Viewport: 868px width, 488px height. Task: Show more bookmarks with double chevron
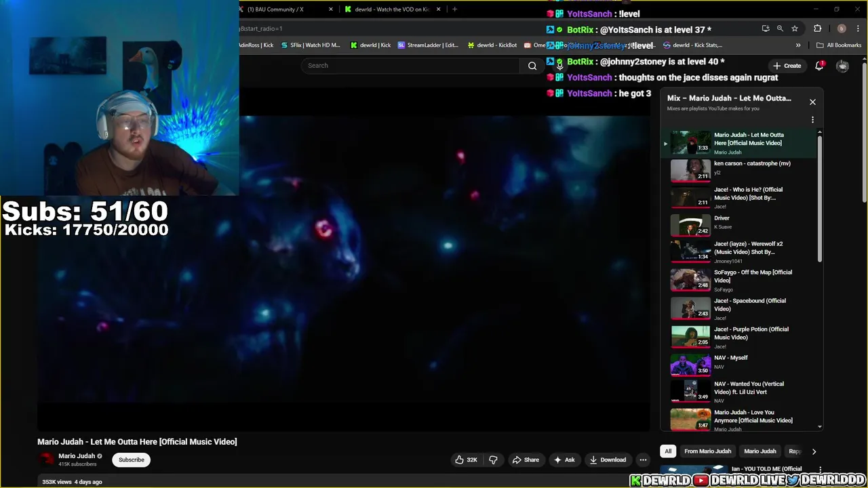click(798, 45)
